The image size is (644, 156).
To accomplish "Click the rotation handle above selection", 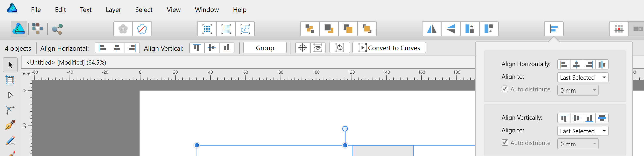I will coord(345,129).
